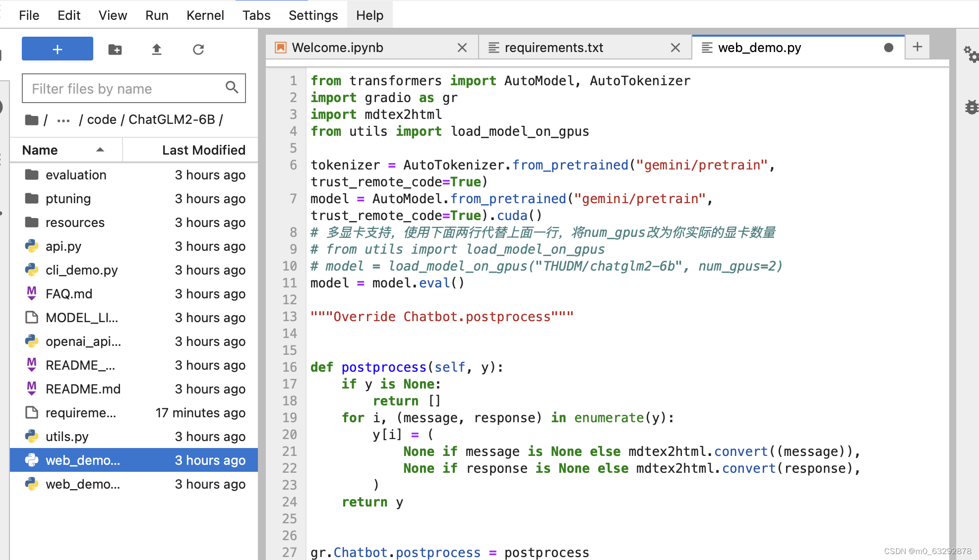This screenshot has height=560, width=979.
Task: Open the property inspector gears icon
Action: click(971, 54)
